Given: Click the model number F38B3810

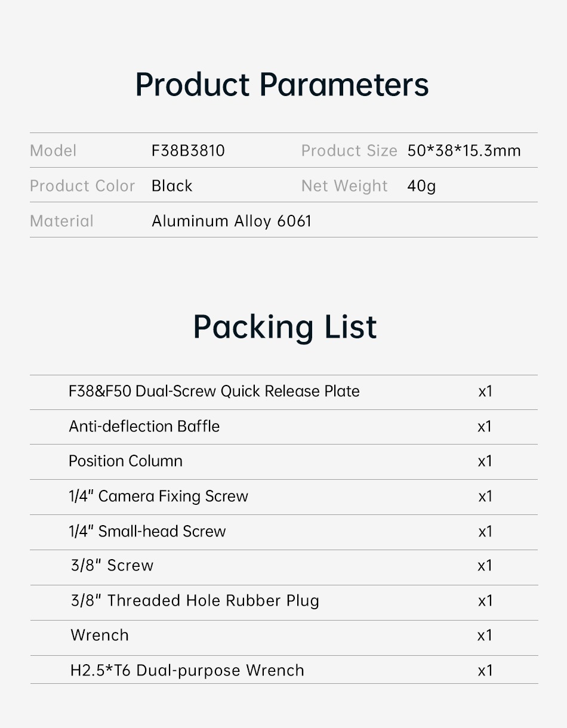Looking at the screenshot, I should click(188, 150).
